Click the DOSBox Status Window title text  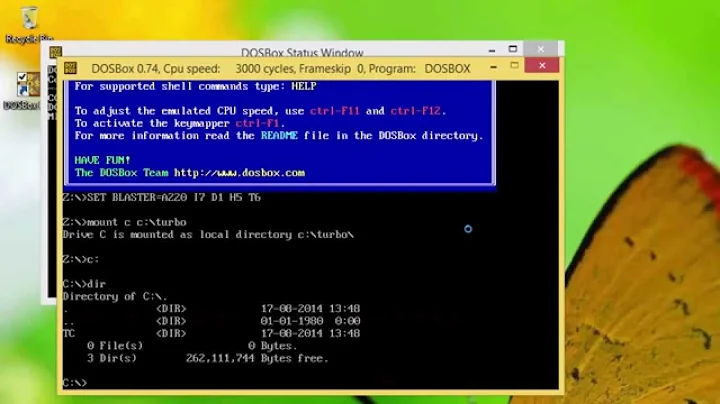click(x=302, y=53)
